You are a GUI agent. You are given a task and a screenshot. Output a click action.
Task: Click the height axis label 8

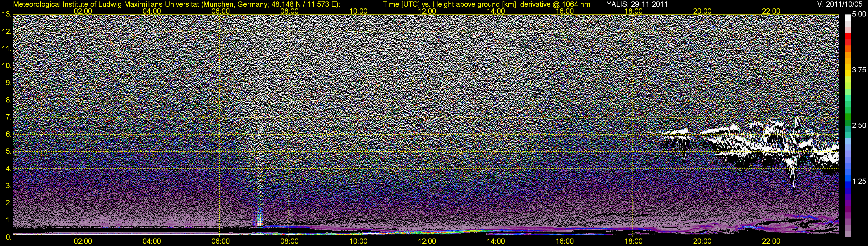coord(8,100)
